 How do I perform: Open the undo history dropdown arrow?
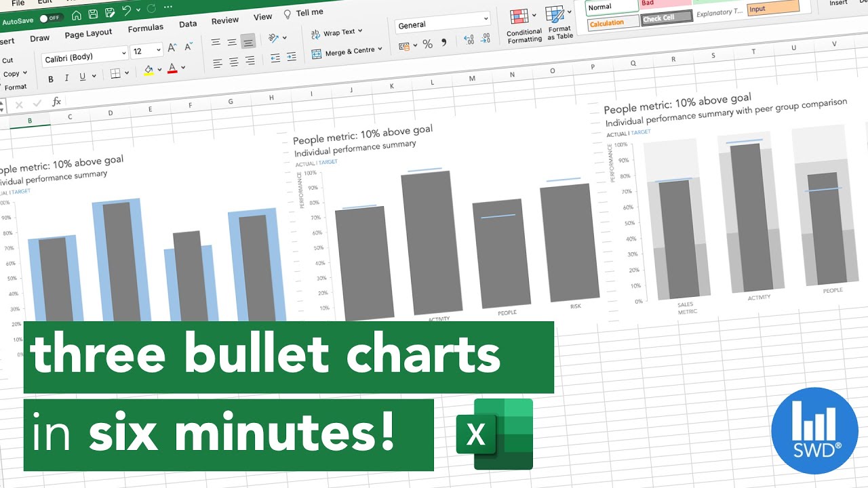(x=138, y=10)
